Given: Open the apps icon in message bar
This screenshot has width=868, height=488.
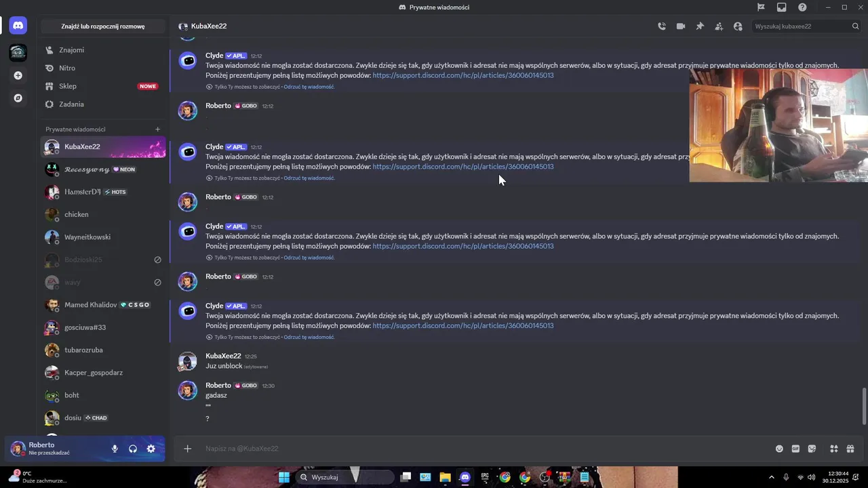Looking at the screenshot, I should [x=833, y=449].
